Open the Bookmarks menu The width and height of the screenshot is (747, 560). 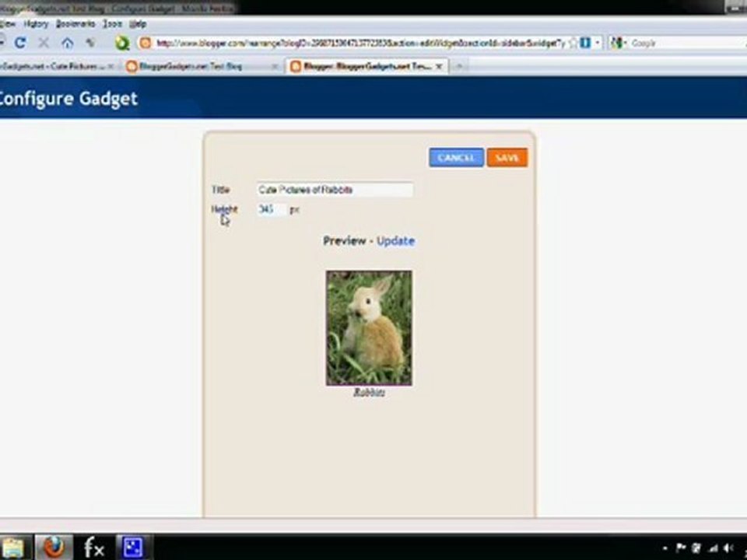pos(75,24)
